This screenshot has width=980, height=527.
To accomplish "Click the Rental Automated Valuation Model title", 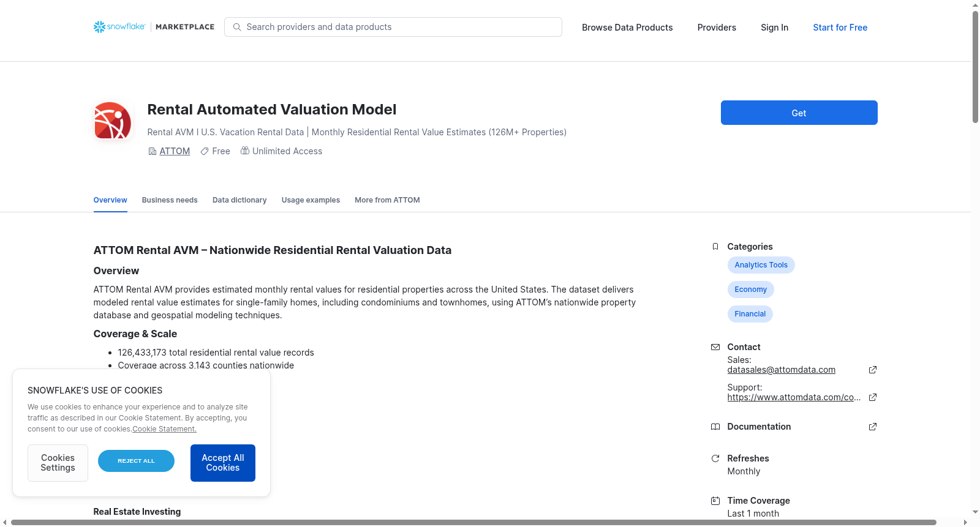I will click(272, 110).
